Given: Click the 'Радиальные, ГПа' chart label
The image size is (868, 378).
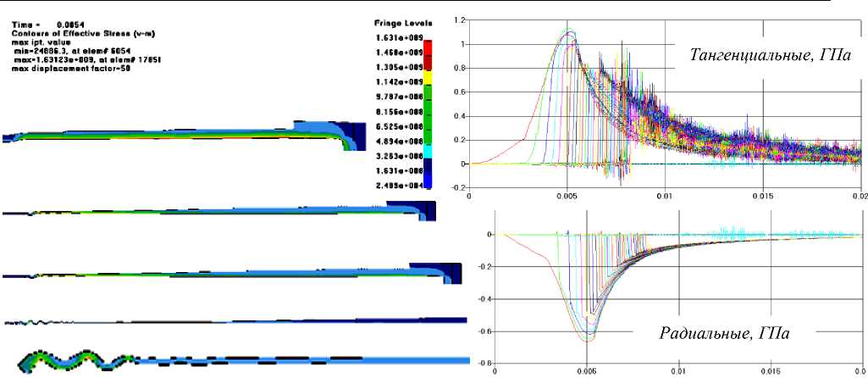Looking at the screenshot, I should point(725,333).
